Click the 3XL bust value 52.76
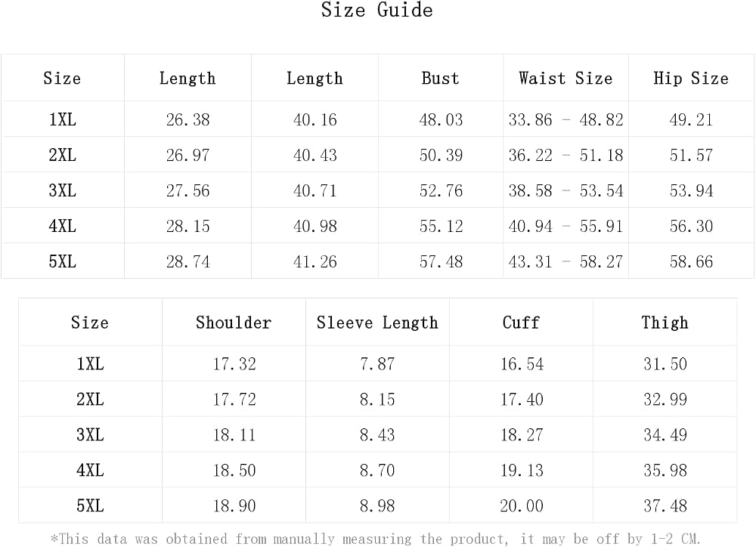The width and height of the screenshot is (756, 547). (441, 190)
